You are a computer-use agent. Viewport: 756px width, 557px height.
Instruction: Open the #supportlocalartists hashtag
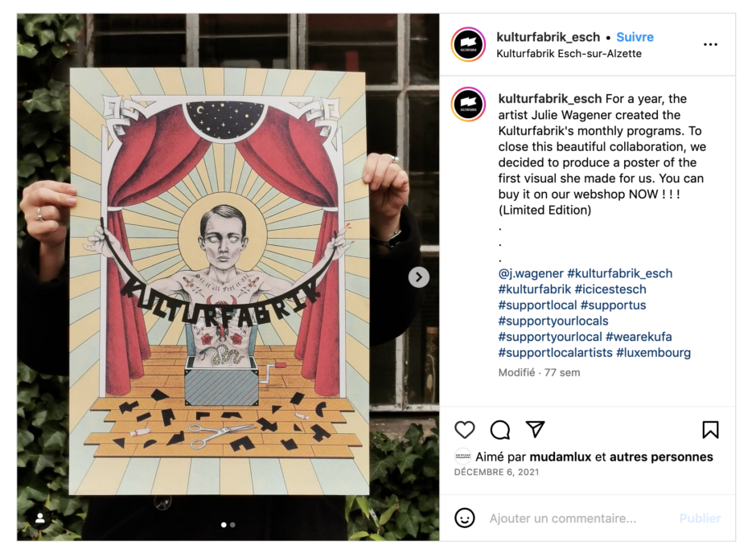556,353
